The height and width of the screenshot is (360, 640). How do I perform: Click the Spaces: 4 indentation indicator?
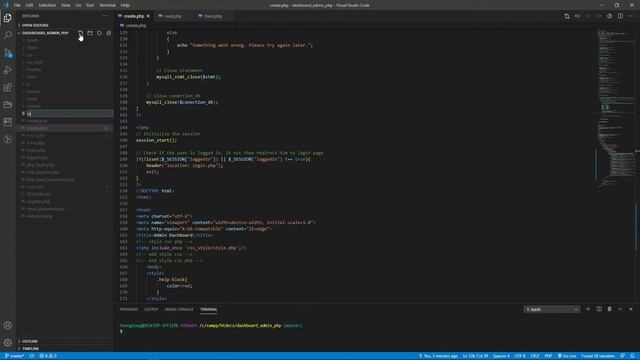click(x=501, y=356)
